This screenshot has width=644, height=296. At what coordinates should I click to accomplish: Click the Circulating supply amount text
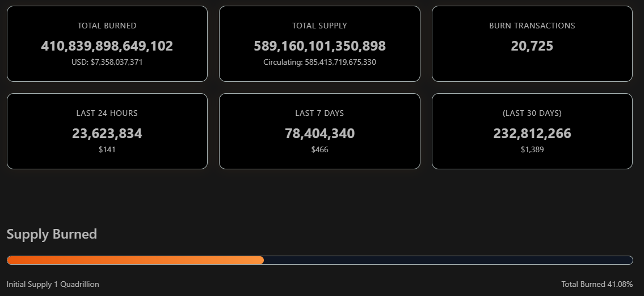tap(319, 62)
